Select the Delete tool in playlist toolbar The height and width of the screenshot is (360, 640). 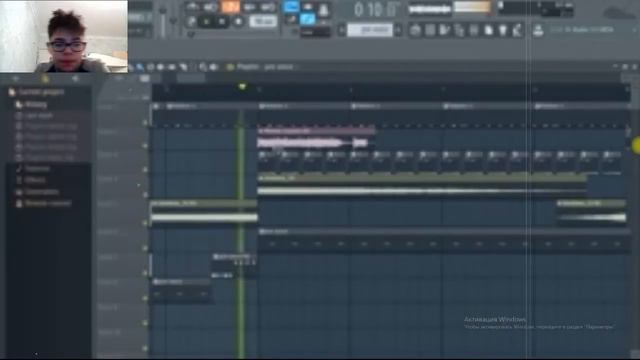[x=151, y=67]
